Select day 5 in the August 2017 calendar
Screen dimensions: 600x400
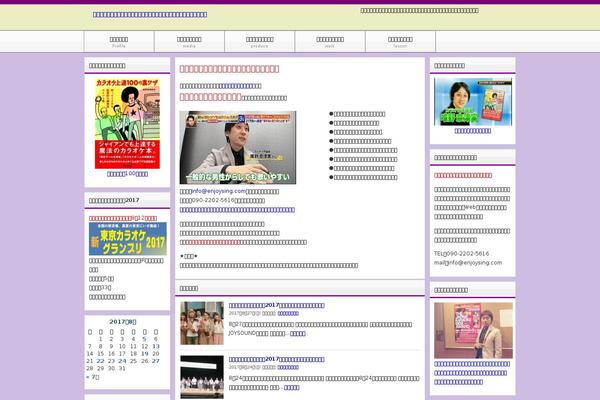[144, 339]
